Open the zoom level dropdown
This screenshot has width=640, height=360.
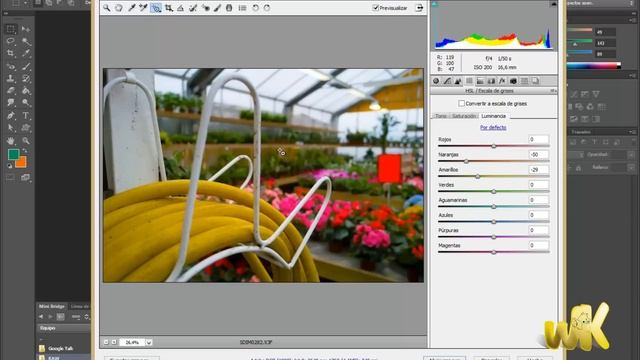[x=149, y=342]
